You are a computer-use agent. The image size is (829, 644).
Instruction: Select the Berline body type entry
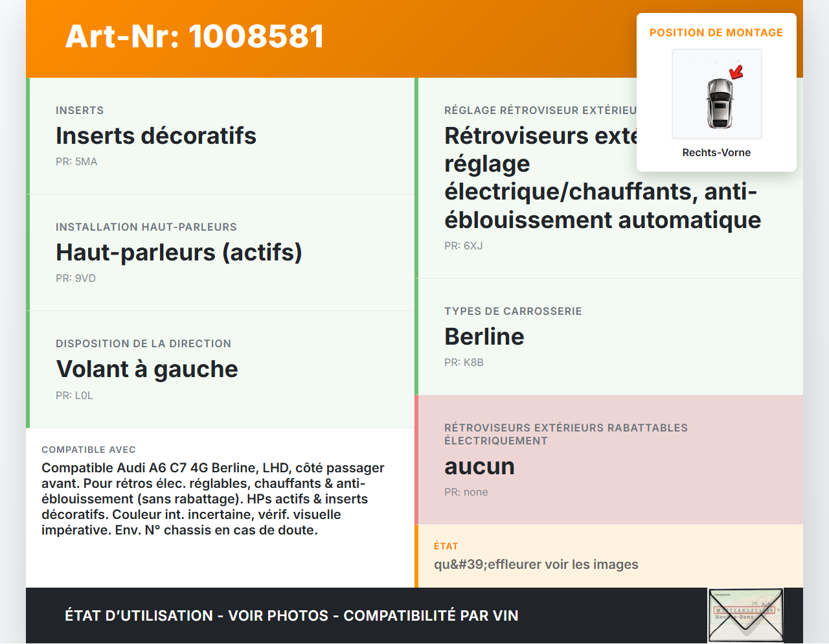pyautogui.click(x=484, y=336)
